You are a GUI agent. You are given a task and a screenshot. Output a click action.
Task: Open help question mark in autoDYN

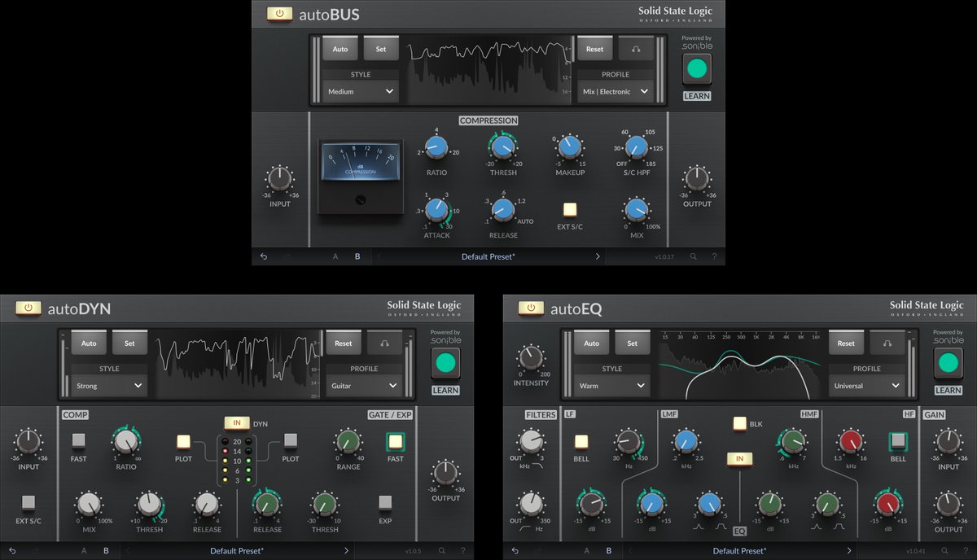[x=463, y=550]
